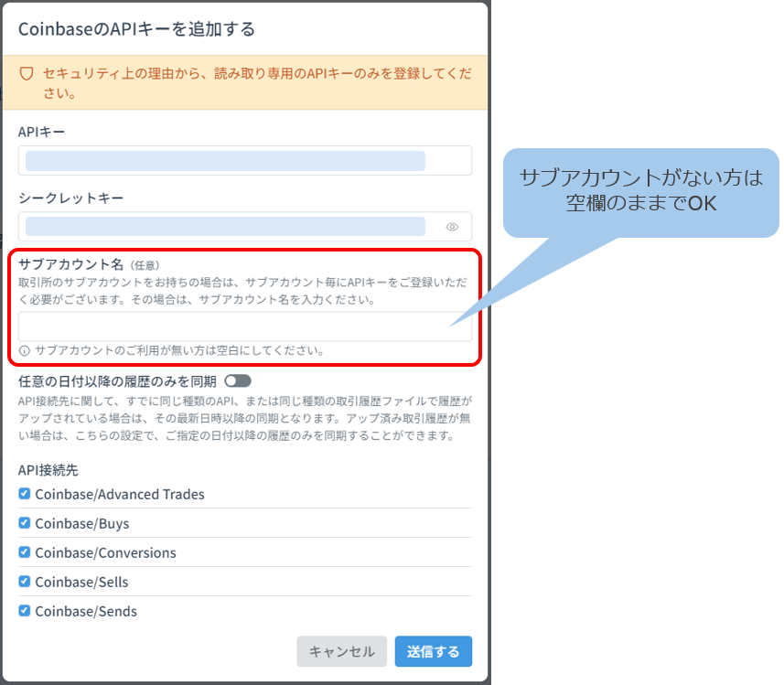Click the Coinbase/Sends label
784x685 pixels.
(86, 611)
